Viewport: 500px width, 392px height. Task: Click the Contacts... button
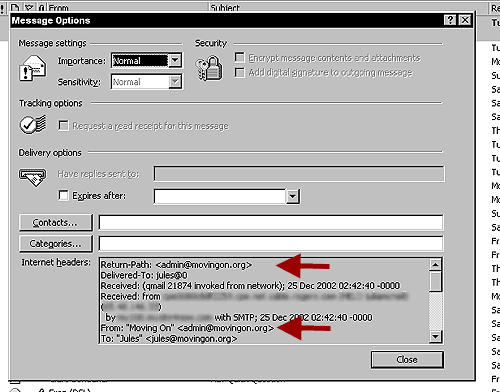coord(55,222)
